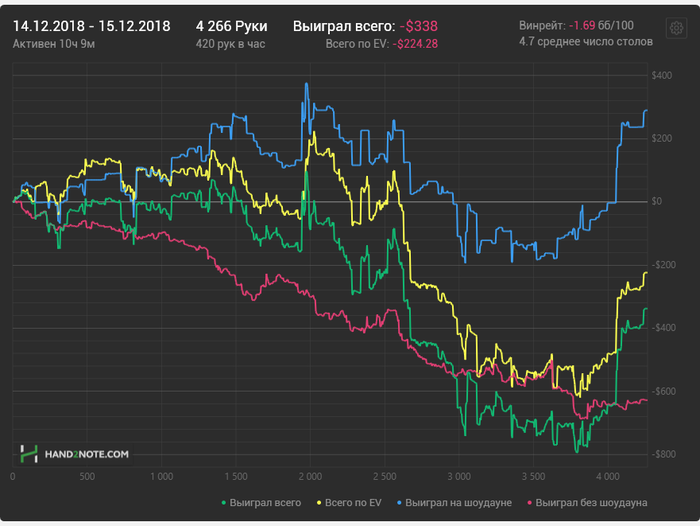700x526 pixels.
Task: Click the '4.7 среднее число столов' text
Action: pyautogui.click(x=586, y=42)
